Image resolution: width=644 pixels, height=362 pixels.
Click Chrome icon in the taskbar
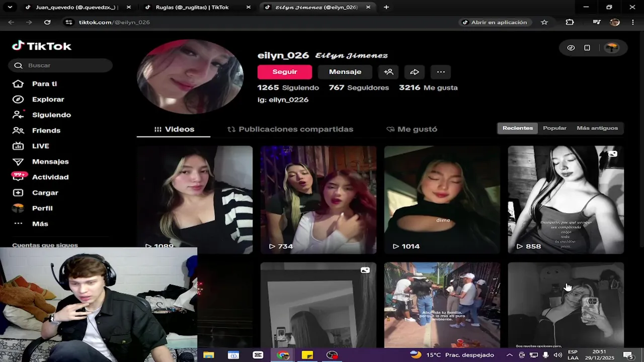(283, 355)
